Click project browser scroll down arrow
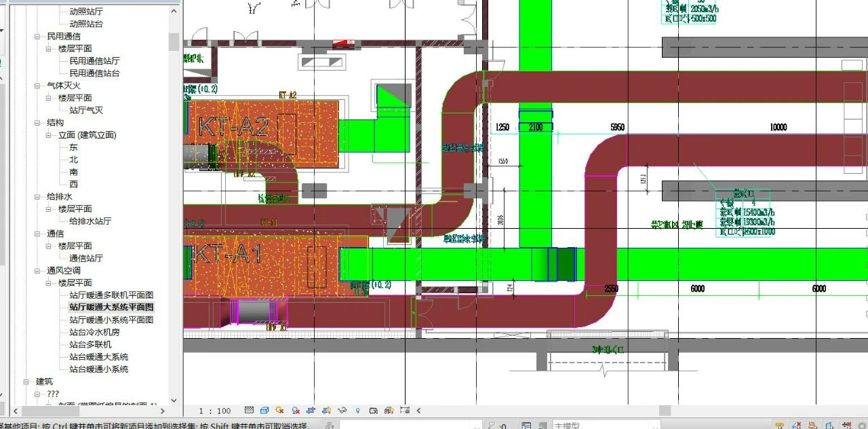Viewport: 868px width, 429px height. (173, 400)
